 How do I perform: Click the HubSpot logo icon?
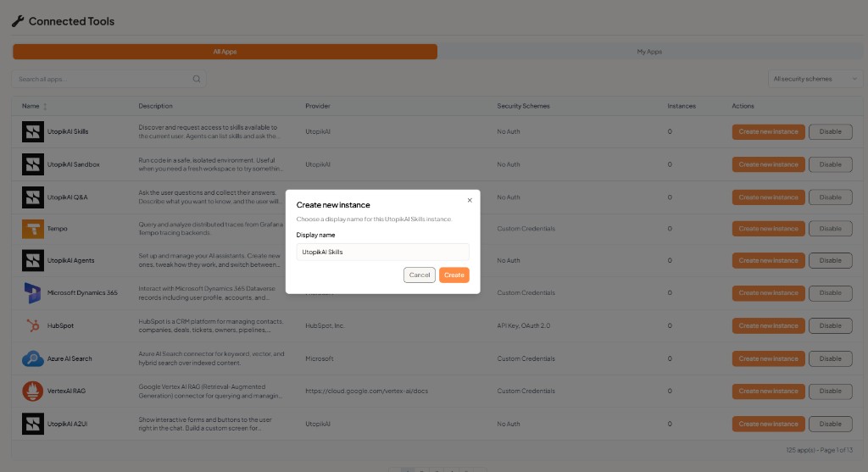click(x=33, y=325)
